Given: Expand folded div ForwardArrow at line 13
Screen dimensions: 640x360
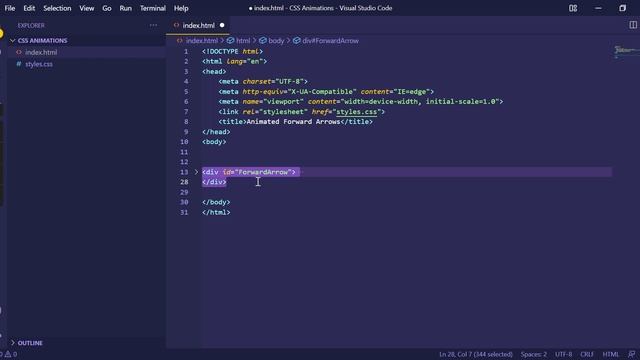Looking at the screenshot, I should click(x=196, y=172).
